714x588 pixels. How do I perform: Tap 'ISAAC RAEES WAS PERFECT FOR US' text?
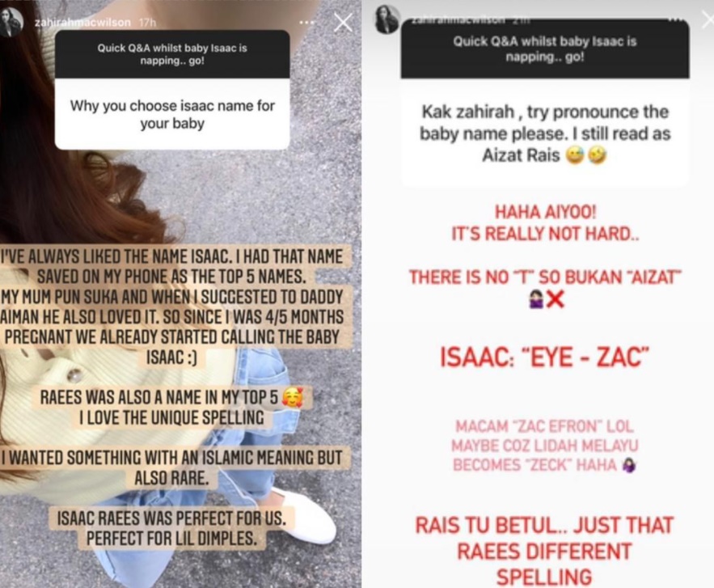coord(171,518)
